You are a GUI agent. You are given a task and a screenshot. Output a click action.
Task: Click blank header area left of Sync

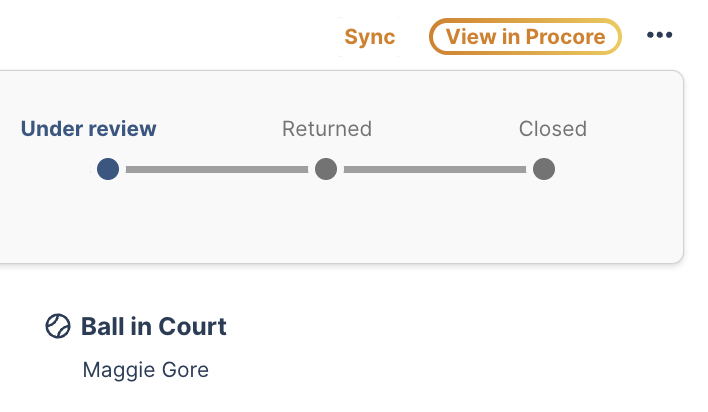[167, 36]
